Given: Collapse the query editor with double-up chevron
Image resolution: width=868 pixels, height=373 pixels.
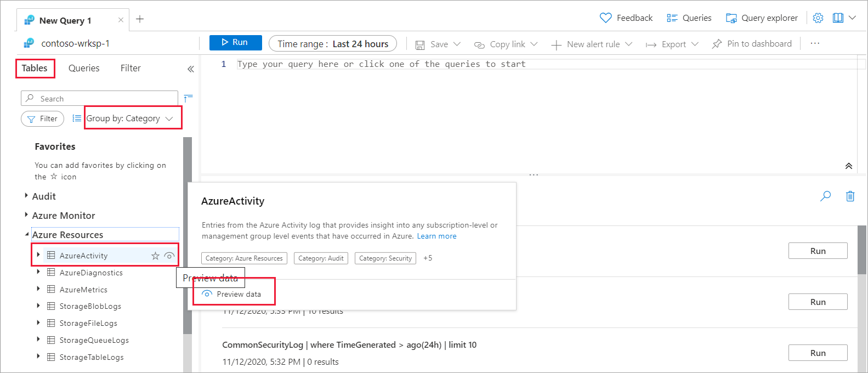Looking at the screenshot, I should tap(848, 166).
